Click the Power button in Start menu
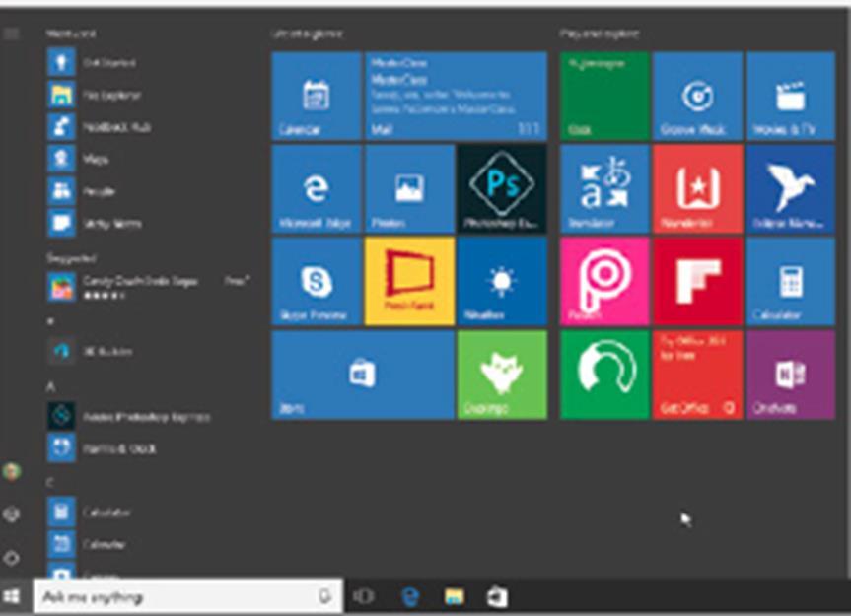The height and width of the screenshot is (616, 851). 12,558
